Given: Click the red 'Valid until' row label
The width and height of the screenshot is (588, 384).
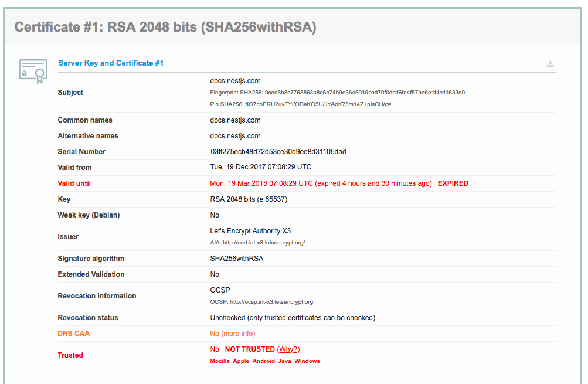Looking at the screenshot, I should [74, 183].
